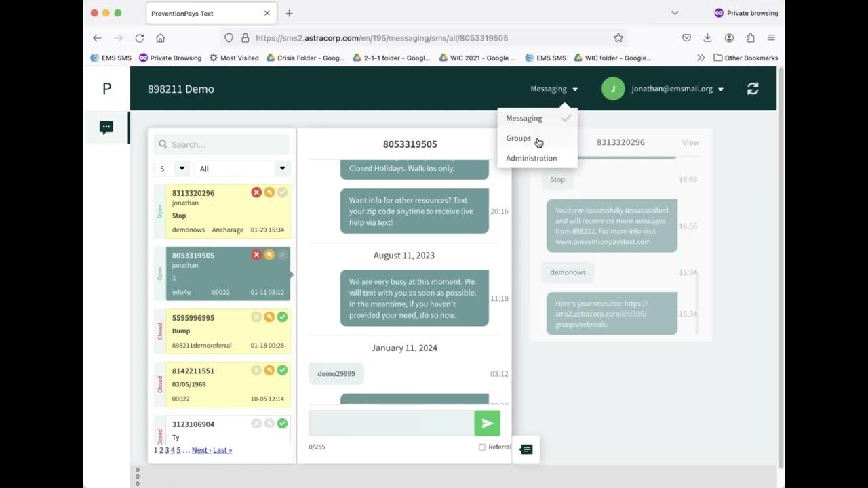Go to page 3 of conversations
Image resolution: width=868 pixels, height=488 pixels.
point(167,450)
